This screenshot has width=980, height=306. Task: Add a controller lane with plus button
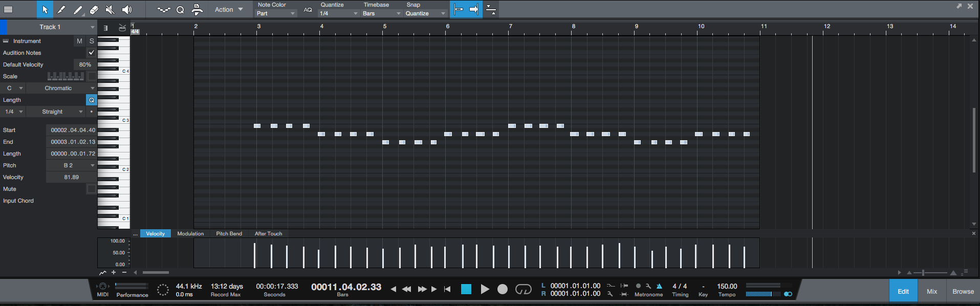pos(114,272)
